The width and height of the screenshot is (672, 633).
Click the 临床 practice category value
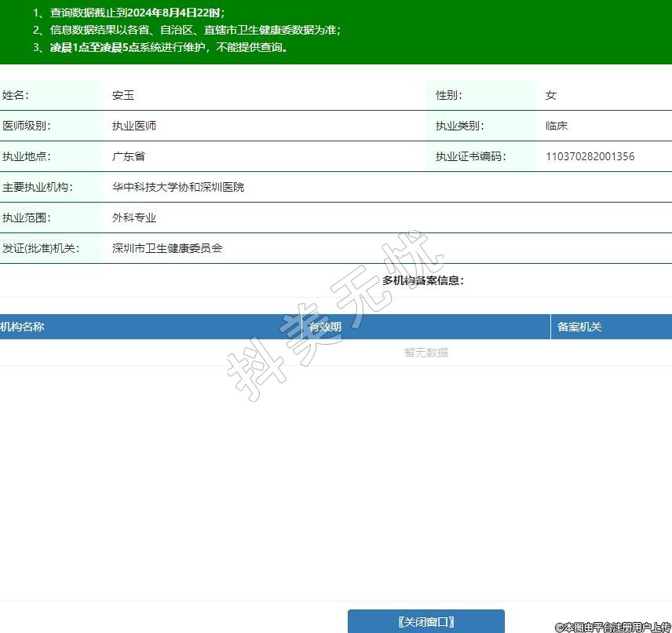557,126
